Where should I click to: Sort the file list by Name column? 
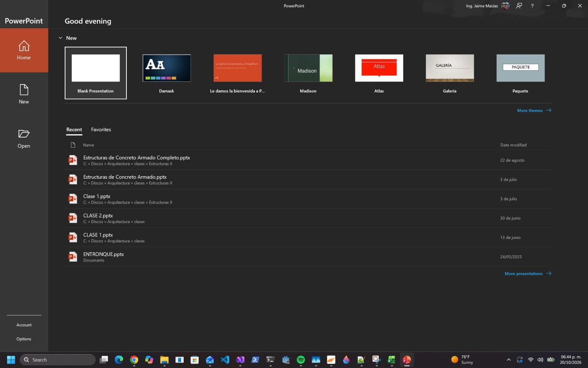pyautogui.click(x=88, y=145)
